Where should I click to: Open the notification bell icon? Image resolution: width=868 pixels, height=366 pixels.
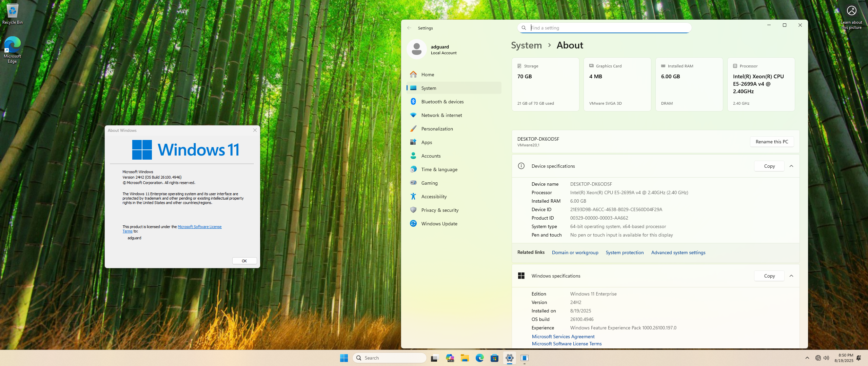pos(859,358)
